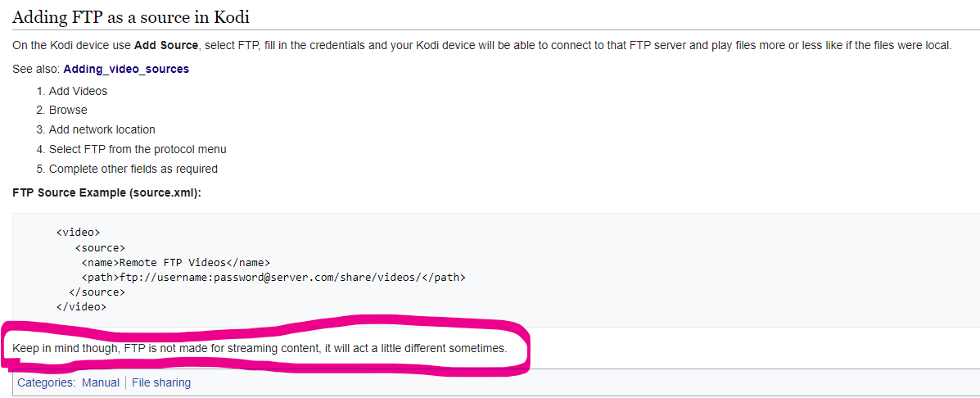Click the ftp://username:password path line
The width and height of the screenshot is (980, 398).
point(273,277)
